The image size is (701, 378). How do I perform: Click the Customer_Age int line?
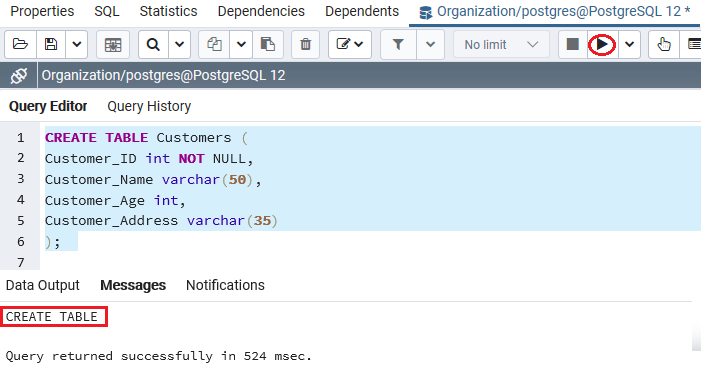pos(115,201)
